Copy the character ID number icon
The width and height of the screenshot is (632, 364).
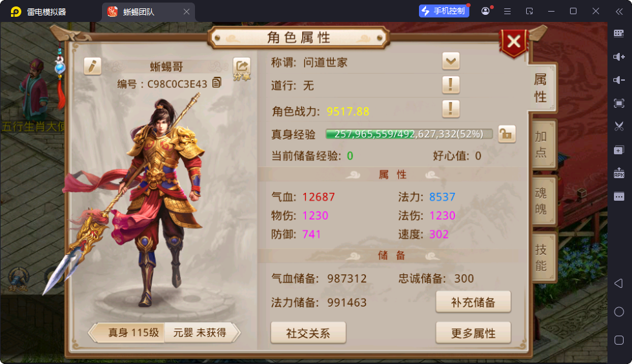pos(217,83)
